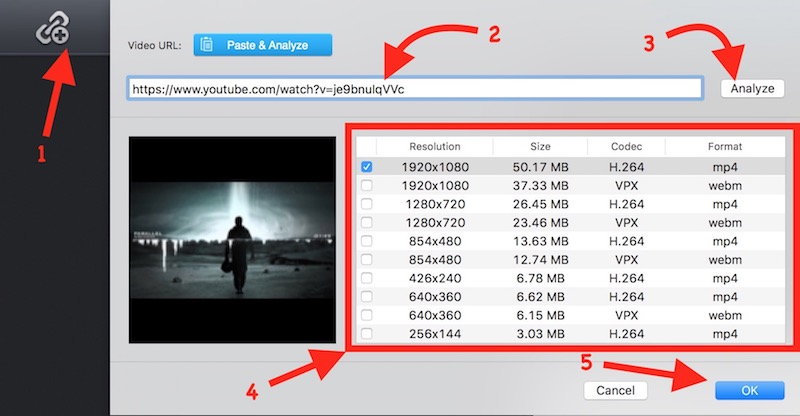Click the Format column header
Viewport: 800px width, 416px height.
724,147
